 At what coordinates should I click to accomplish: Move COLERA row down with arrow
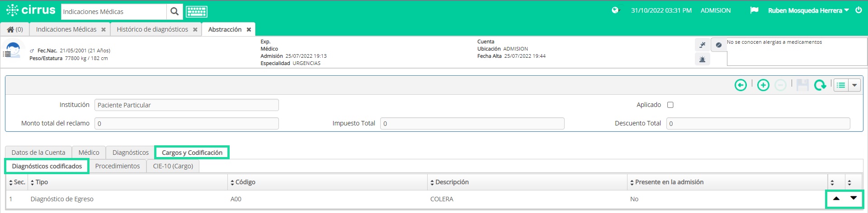(854, 199)
